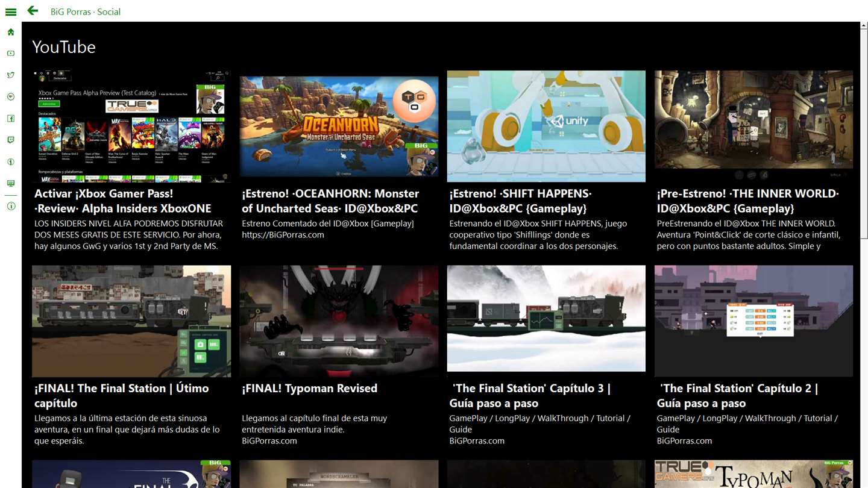The height and width of the screenshot is (488, 868).
Task: Open 'Activar ¡Xbox Gamer Pass!' video title
Action: click(x=123, y=201)
